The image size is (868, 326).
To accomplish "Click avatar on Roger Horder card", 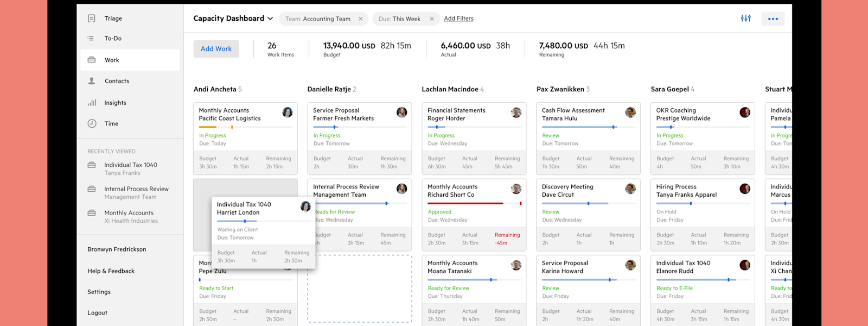I will [x=516, y=112].
